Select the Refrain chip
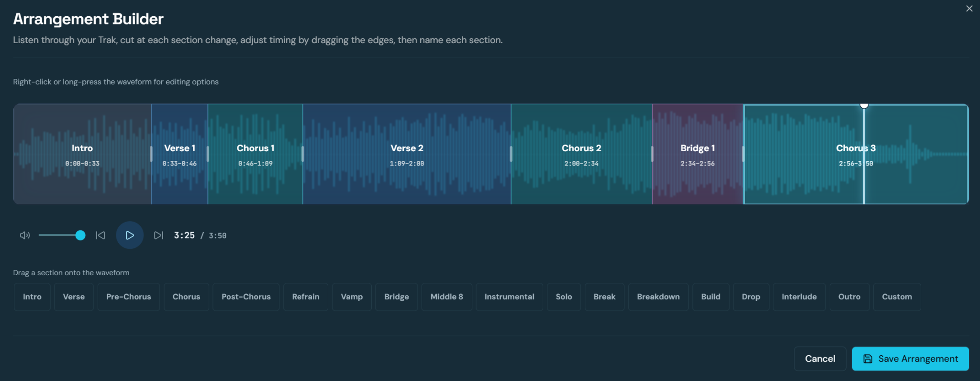This screenshot has height=381, width=980. coord(306,297)
